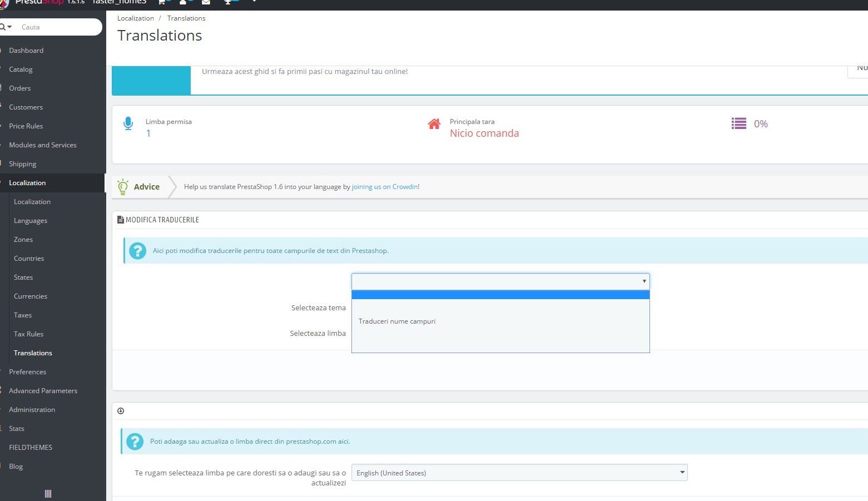Click the 'Nicio comanda' value
The width and height of the screenshot is (868, 501).
point(484,133)
